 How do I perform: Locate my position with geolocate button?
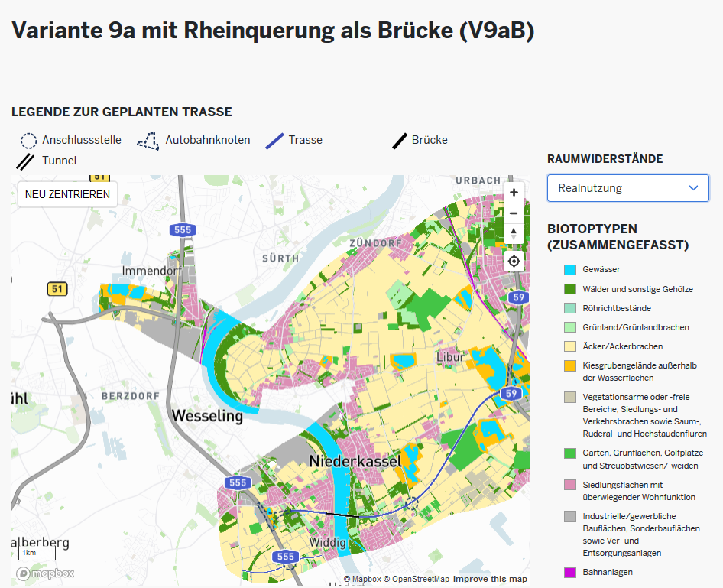tap(514, 262)
